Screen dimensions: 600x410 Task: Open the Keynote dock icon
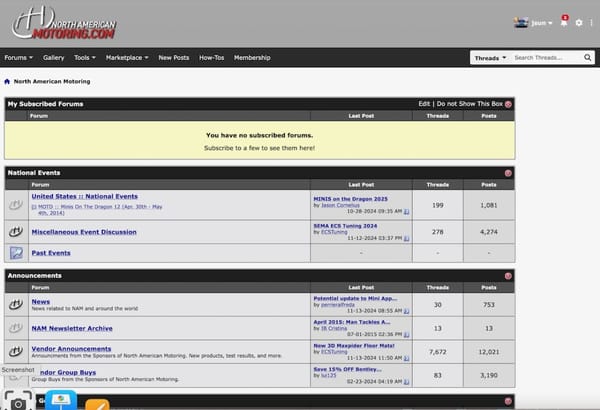point(60,400)
